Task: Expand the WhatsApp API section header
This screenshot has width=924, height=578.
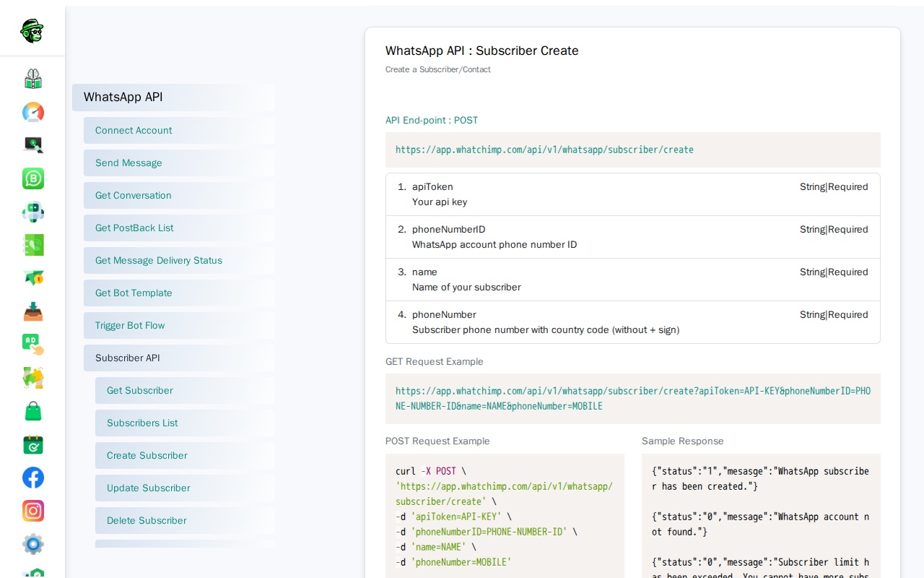Action: tap(173, 98)
